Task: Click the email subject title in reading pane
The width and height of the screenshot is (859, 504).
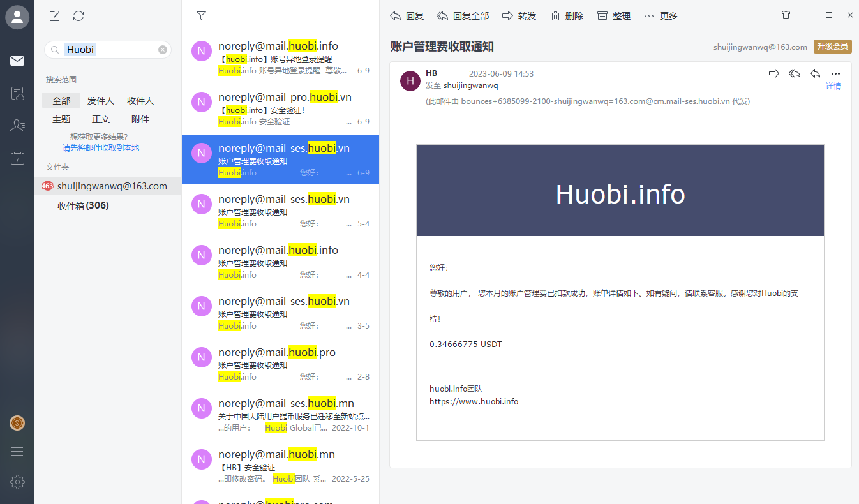Action: (x=442, y=47)
